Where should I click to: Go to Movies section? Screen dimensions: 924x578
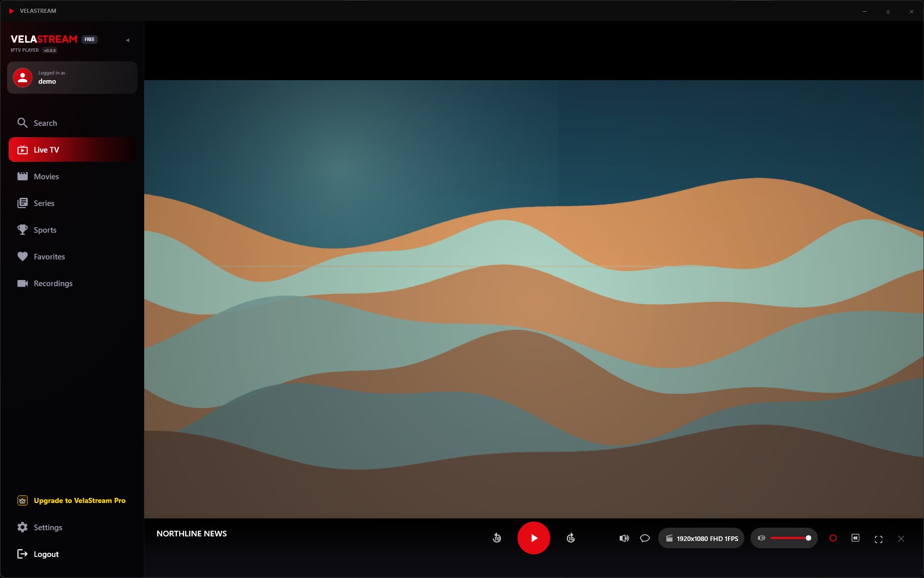(x=72, y=176)
